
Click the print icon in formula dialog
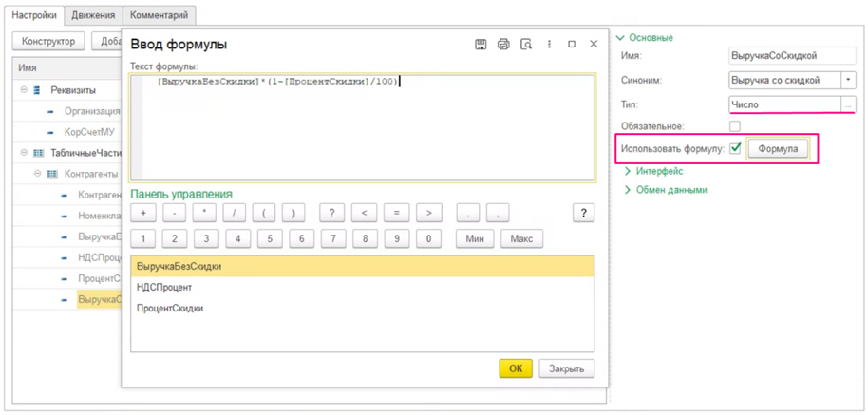(503, 45)
